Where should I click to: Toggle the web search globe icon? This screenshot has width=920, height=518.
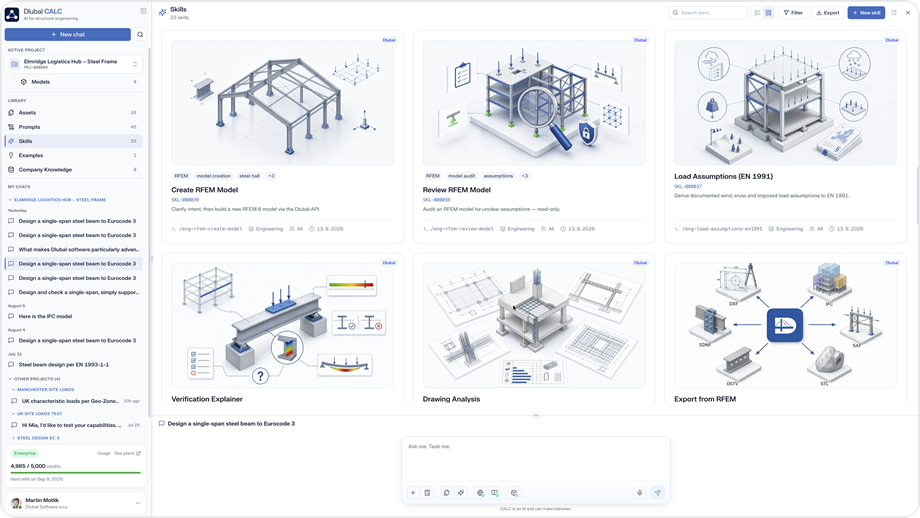[x=481, y=493]
